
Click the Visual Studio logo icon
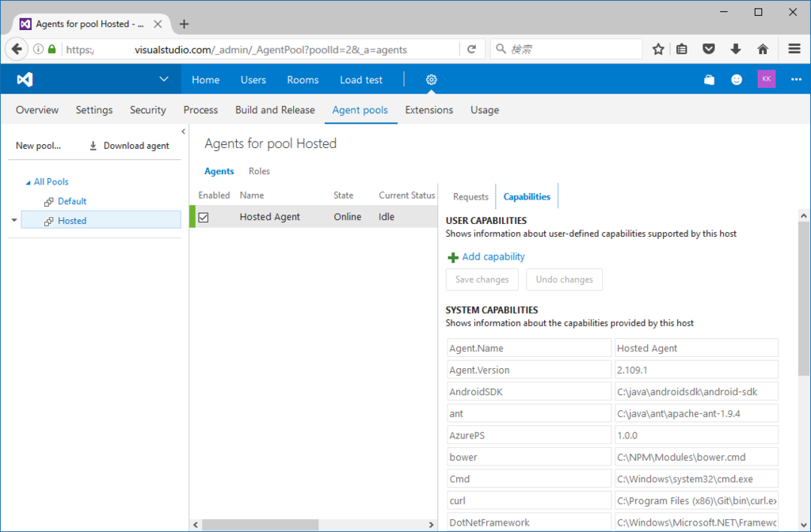(25, 80)
